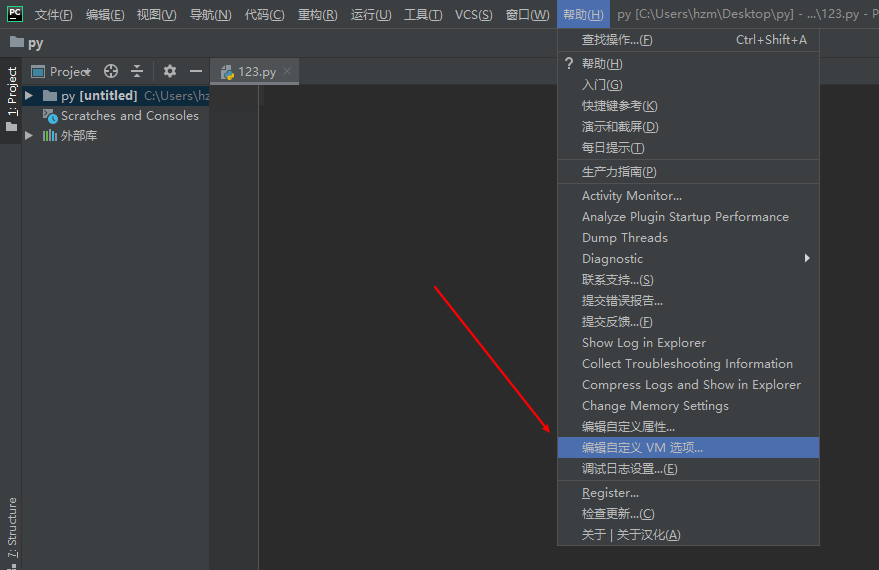Select 调试日志设置...(E) entry
The image size is (879, 570).
click(688, 469)
